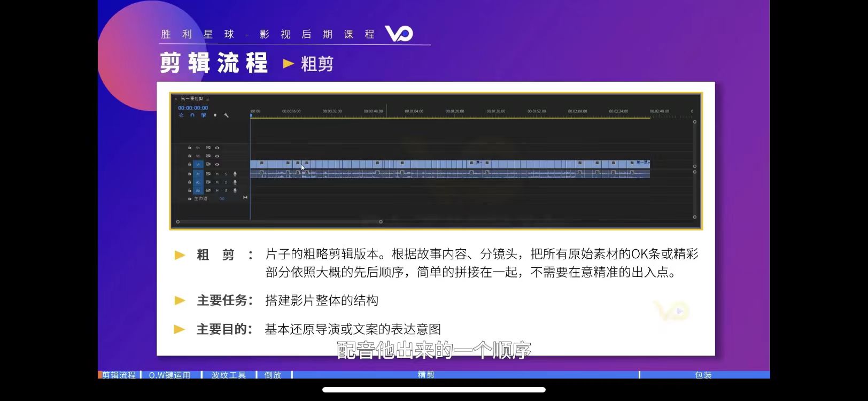Toggle V1 track output eye icon
The width and height of the screenshot is (868, 401).
(x=217, y=164)
